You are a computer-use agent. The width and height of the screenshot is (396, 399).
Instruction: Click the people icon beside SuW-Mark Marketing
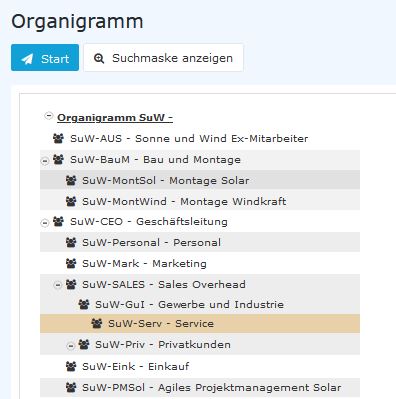71,263
